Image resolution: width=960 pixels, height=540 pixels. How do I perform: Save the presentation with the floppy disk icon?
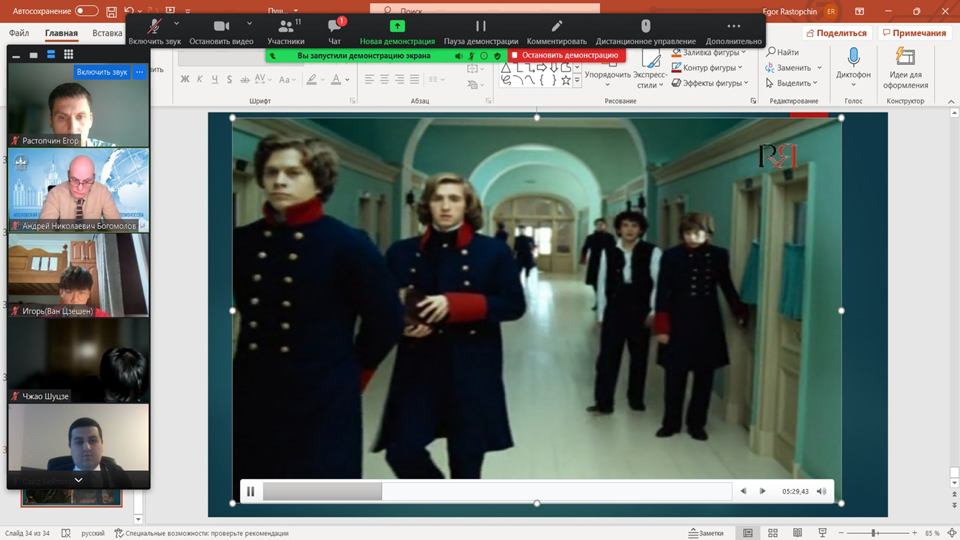coord(111,11)
